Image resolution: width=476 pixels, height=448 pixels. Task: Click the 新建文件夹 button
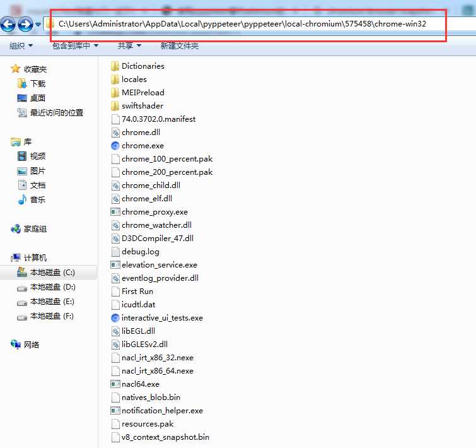click(x=180, y=46)
